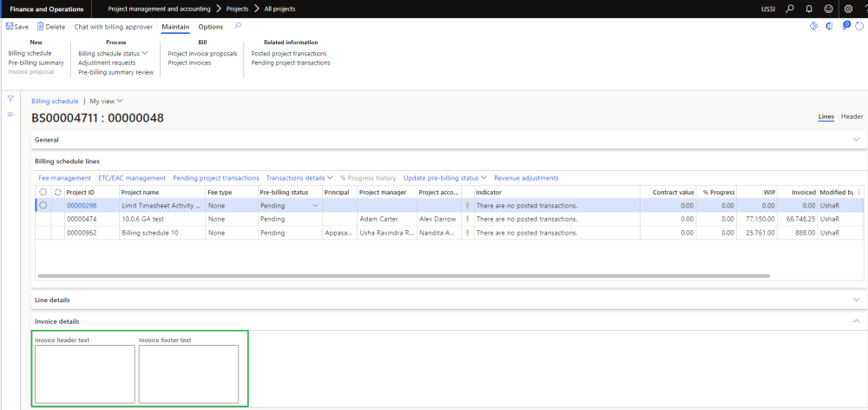Select the row checkbox for project 00000298
Image resolution: width=868 pixels, height=410 pixels.
pos(43,205)
